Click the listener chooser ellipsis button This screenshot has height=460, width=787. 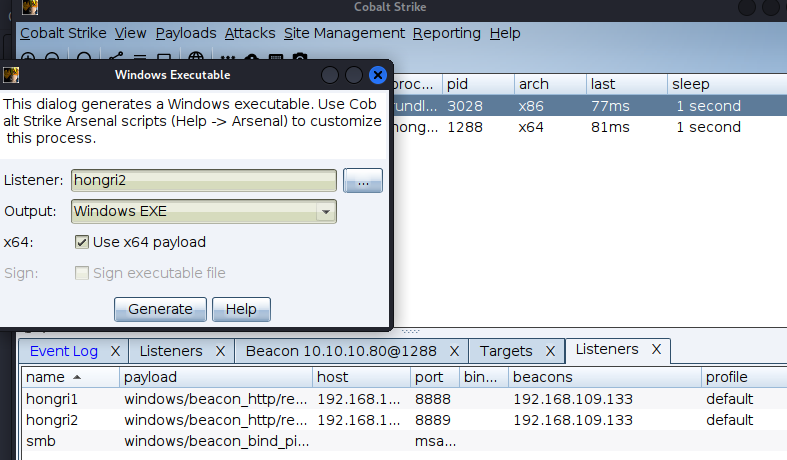362,181
